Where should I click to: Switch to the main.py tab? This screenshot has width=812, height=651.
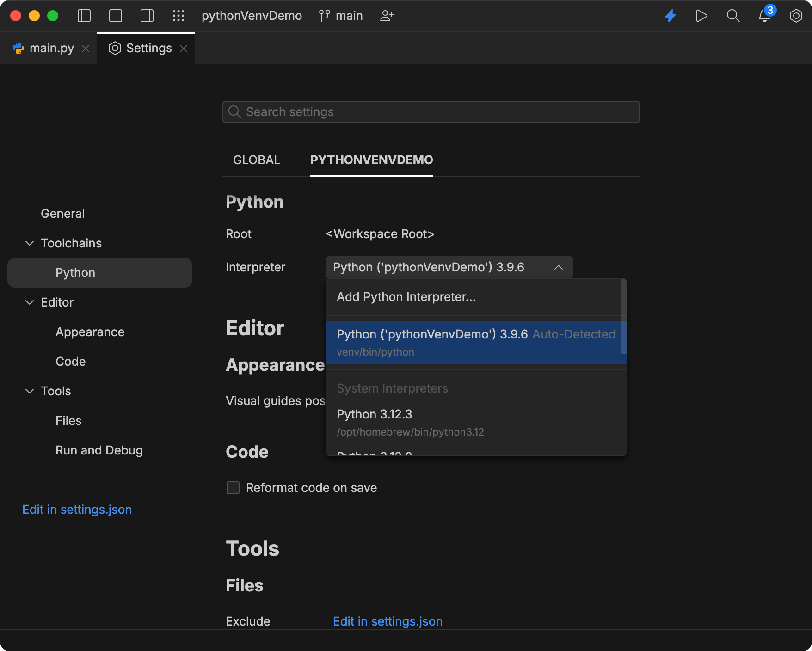pos(51,48)
